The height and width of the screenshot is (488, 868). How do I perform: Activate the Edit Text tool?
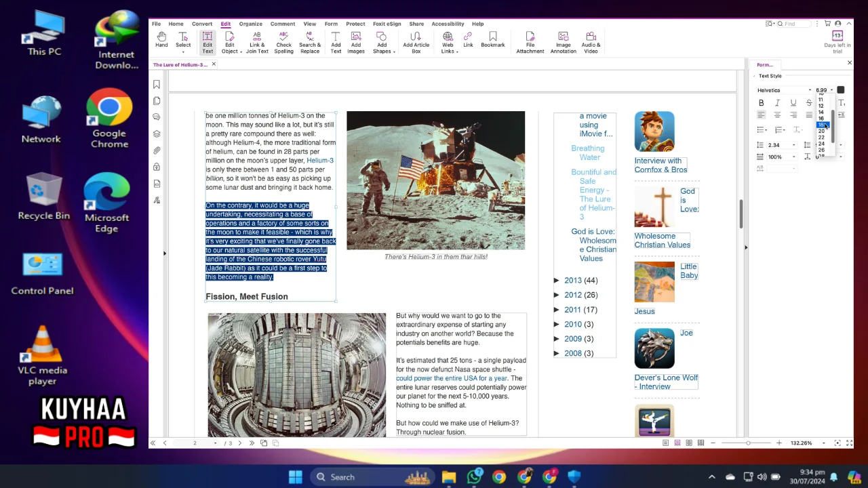pyautogui.click(x=208, y=42)
